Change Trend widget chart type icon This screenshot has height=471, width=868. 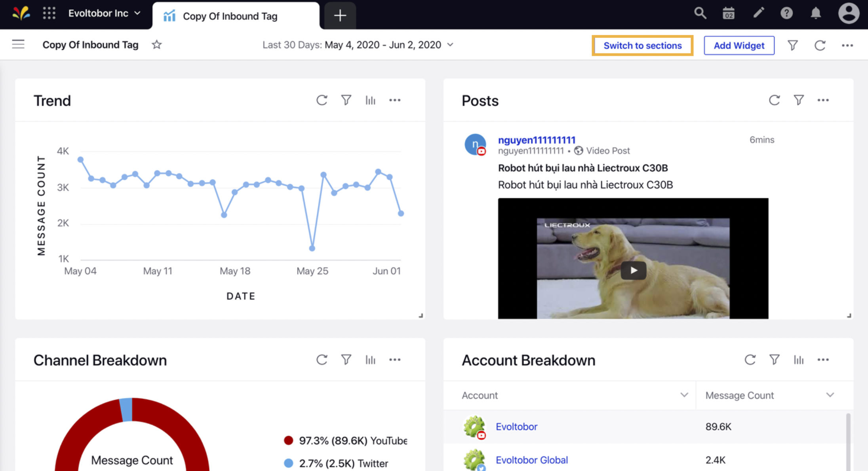[370, 100]
